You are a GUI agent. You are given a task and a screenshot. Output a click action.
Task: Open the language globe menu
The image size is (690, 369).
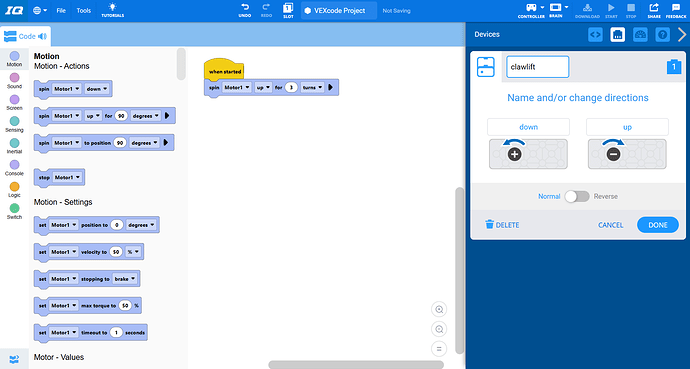pos(40,11)
